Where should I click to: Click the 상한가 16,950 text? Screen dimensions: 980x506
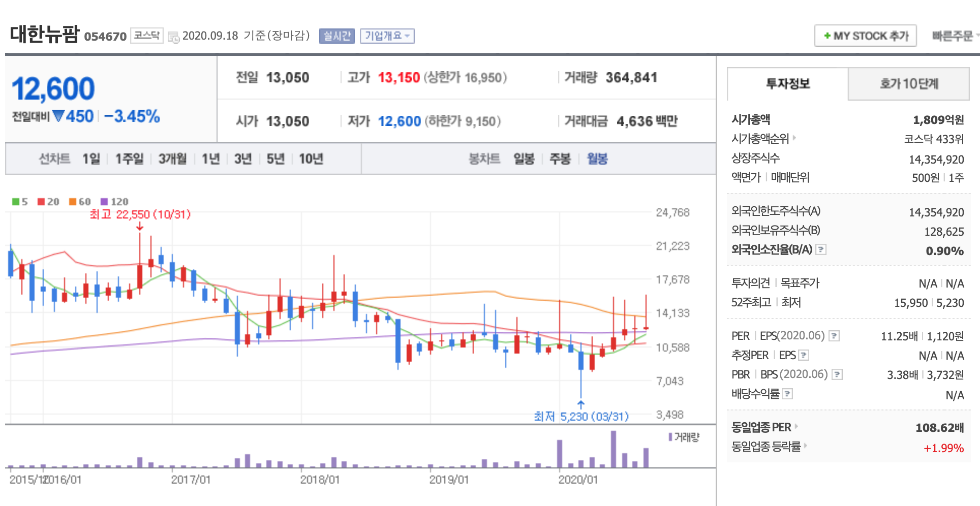[465, 78]
